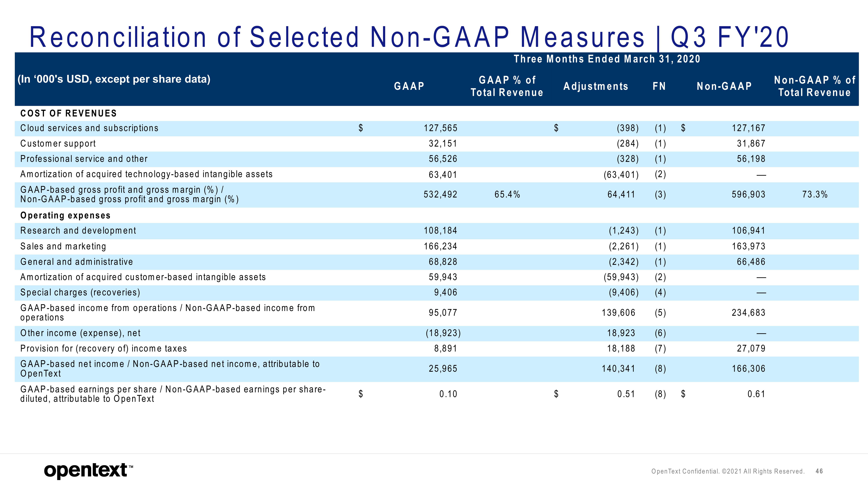868x488 pixels.
Task: Click 'Special charges (recoveries)' row label
Action: tap(80, 292)
